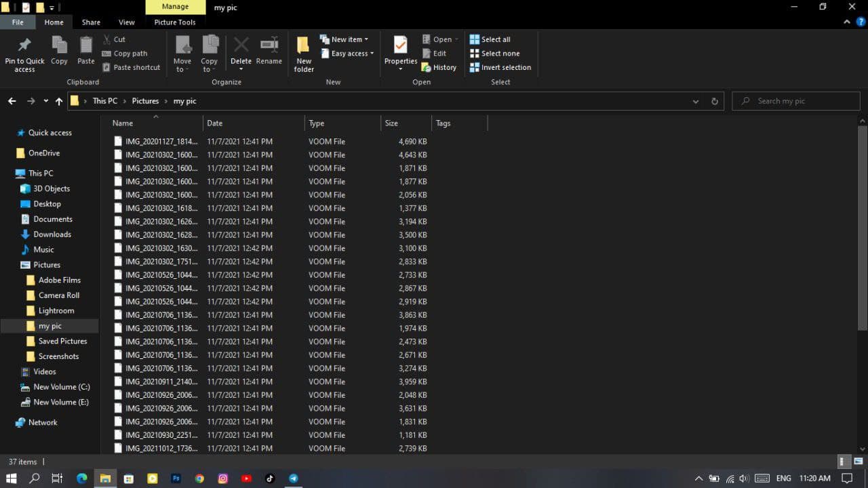Viewport: 868px width, 488px height.
Task: Click the Pin to Quick access icon
Action: coord(24,45)
